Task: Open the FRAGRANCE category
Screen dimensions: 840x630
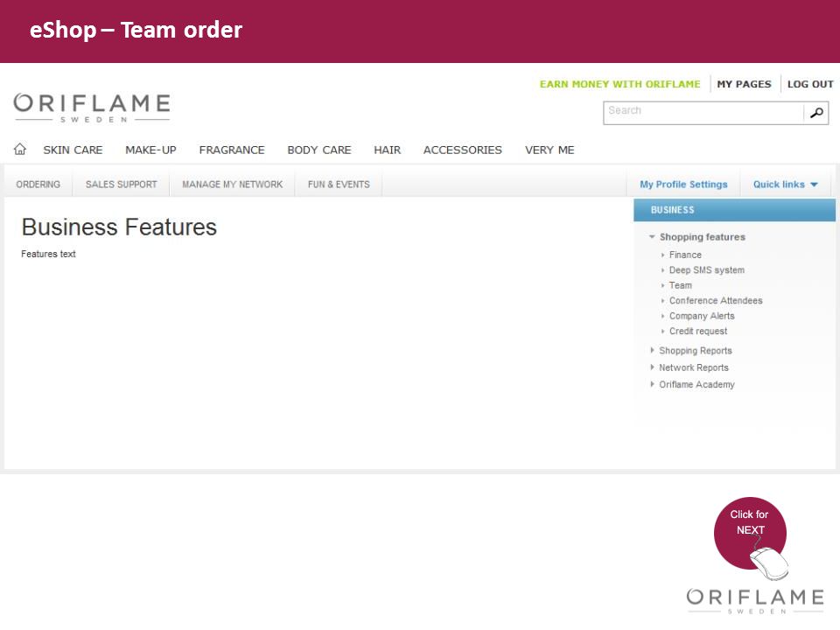Action: coord(232,150)
